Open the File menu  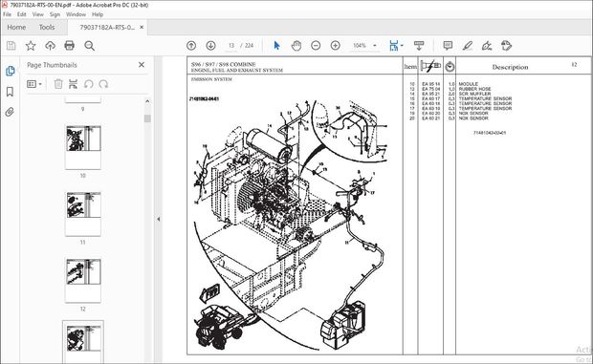click(x=7, y=14)
